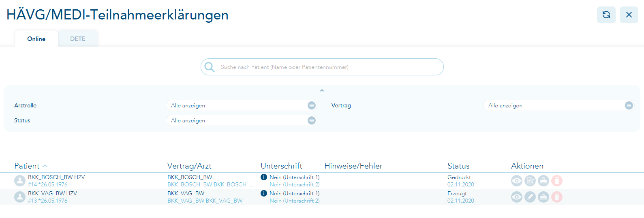Select the Online tab
644x218 pixels.
[x=36, y=39]
